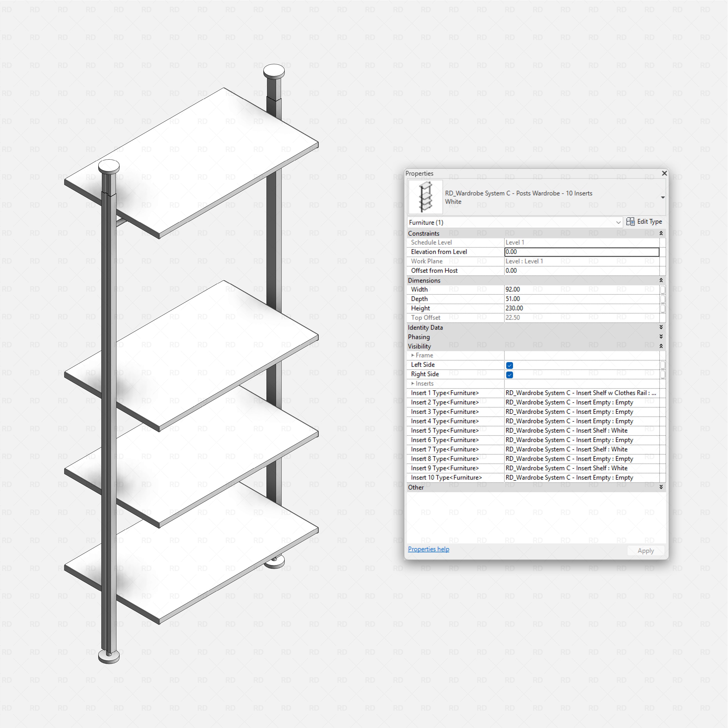The image size is (728, 728).
Task: Click the Edit Type icon
Action: pos(630,222)
